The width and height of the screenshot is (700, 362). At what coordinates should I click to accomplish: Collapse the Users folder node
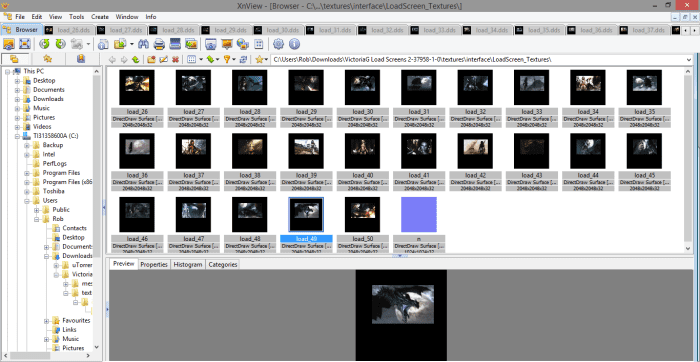pos(27,200)
